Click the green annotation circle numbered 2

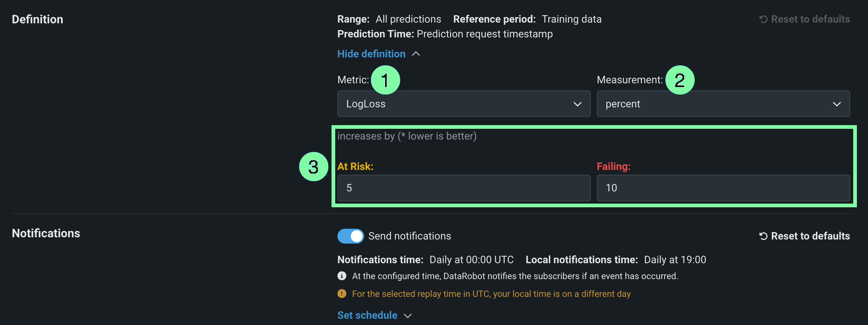pyautogui.click(x=680, y=80)
